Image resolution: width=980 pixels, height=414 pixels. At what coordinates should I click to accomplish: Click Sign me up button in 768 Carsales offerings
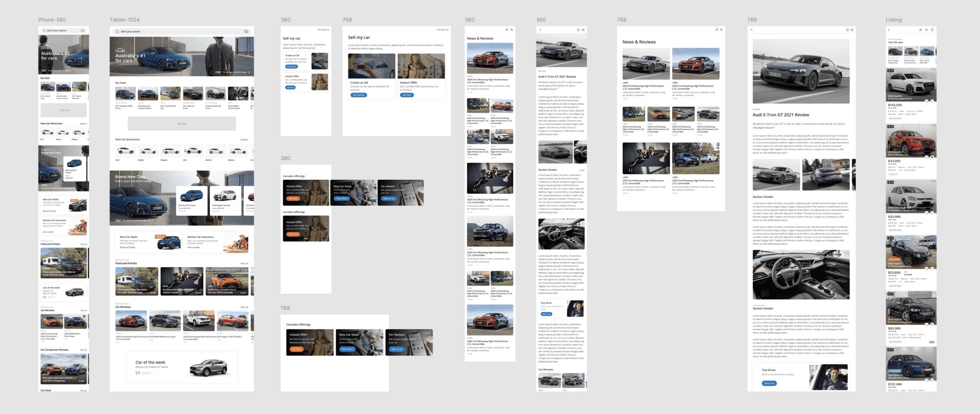click(x=396, y=349)
